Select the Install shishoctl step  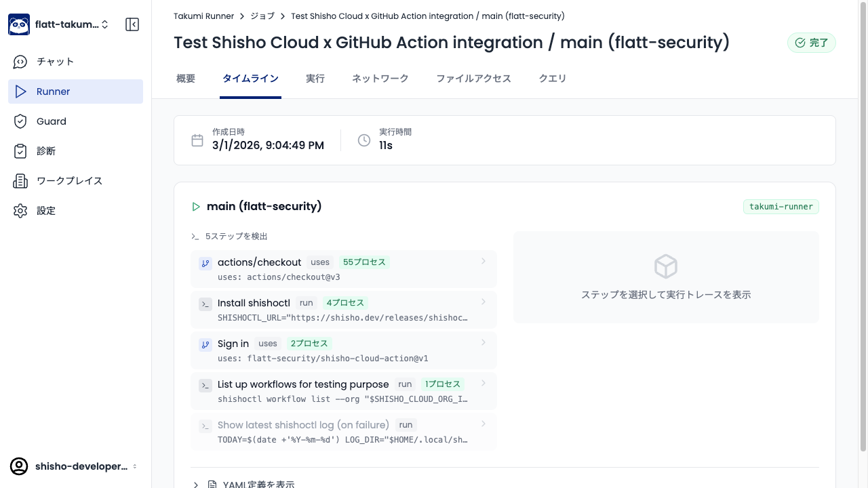click(x=343, y=310)
